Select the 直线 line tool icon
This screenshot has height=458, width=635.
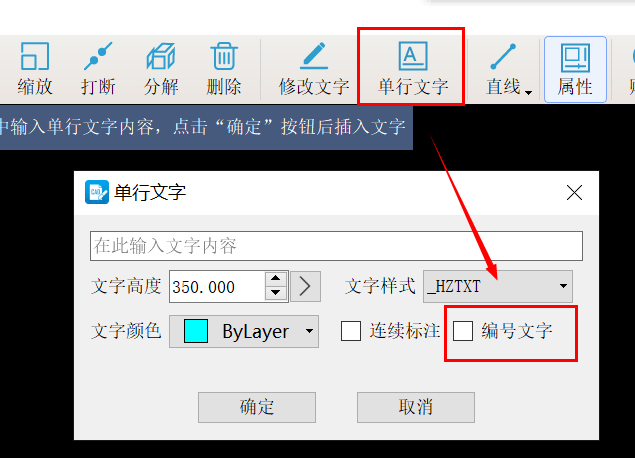coord(503,57)
